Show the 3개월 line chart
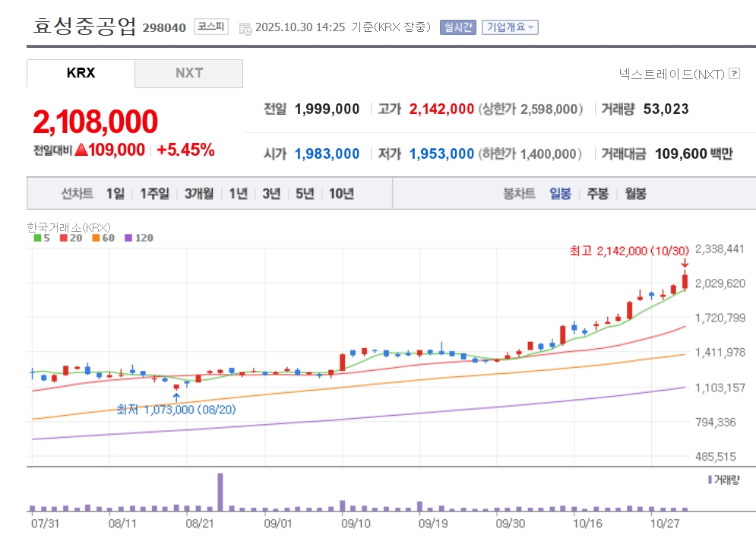Screen dimensions: 756x548 coord(199,194)
